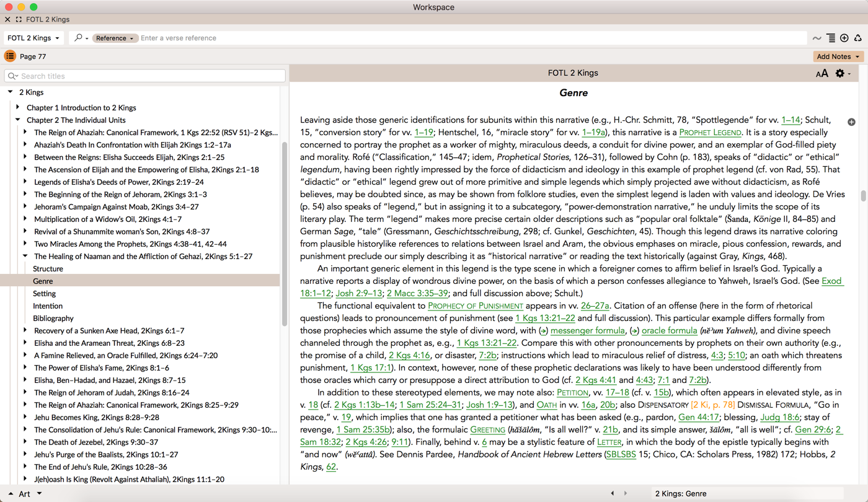Select Bibliography in the contents tree
This screenshot has height=502, width=868.
pos(53,319)
